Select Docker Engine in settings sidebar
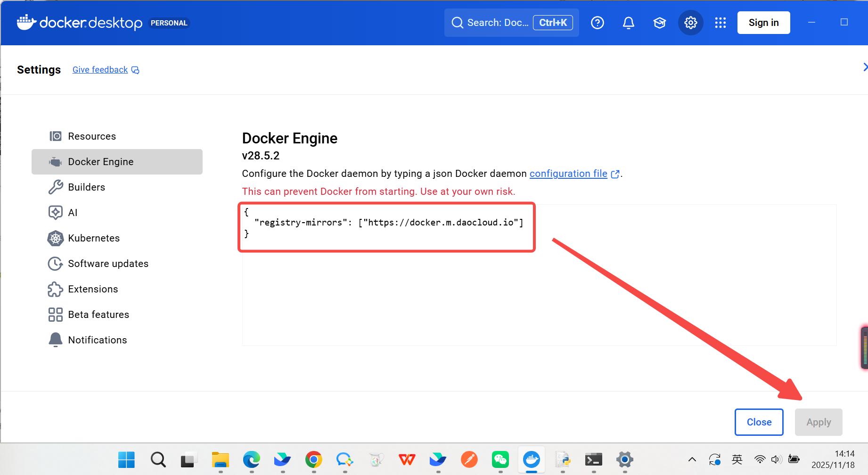 pos(117,162)
